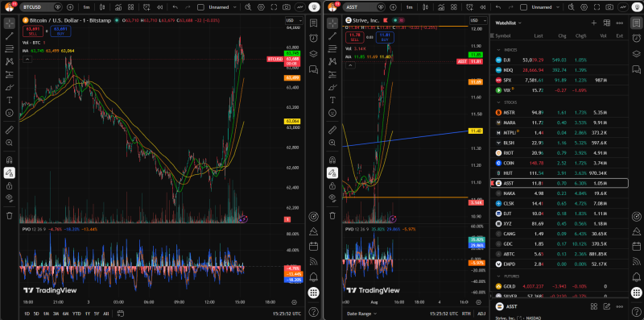Open the Watchlist title dropdown
The width and height of the screenshot is (644, 320).
click(509, 23)
